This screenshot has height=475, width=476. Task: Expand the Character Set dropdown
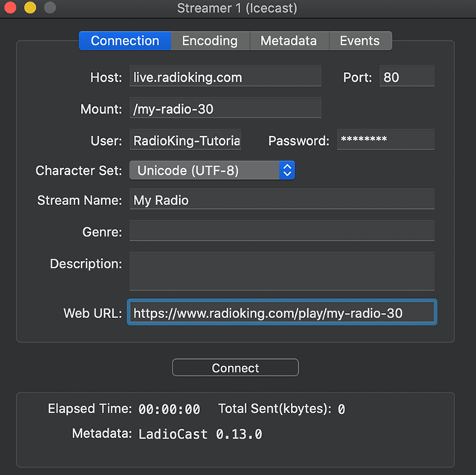coord(212,170)
